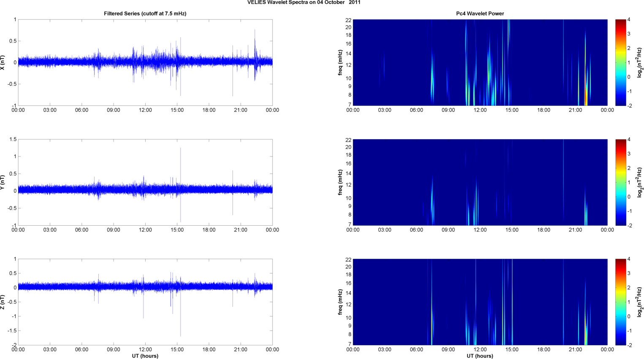Click the Z-component wavelet power spectrogram

(x=480, y=302)
